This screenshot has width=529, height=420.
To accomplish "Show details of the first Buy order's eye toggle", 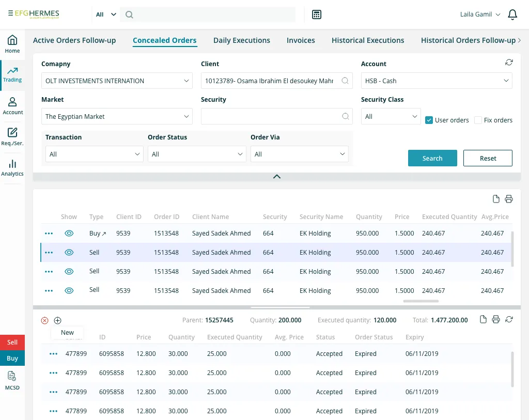I will (x=69, y=233).
